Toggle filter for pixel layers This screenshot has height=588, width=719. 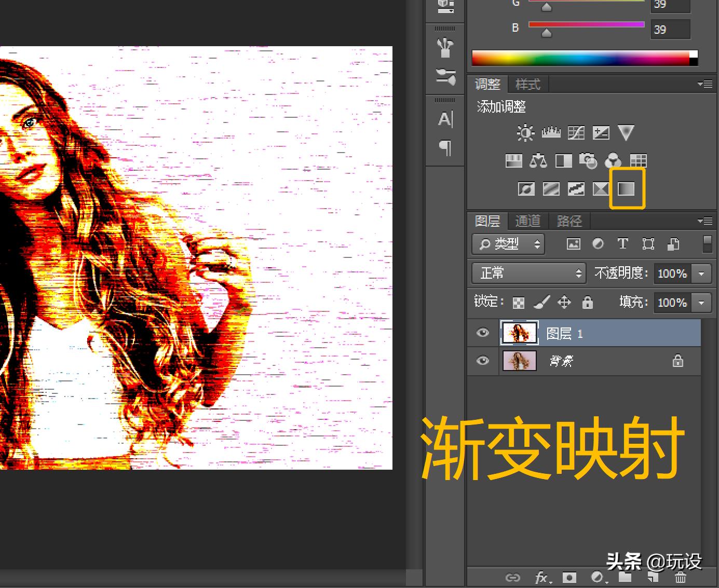pos(574,244)
